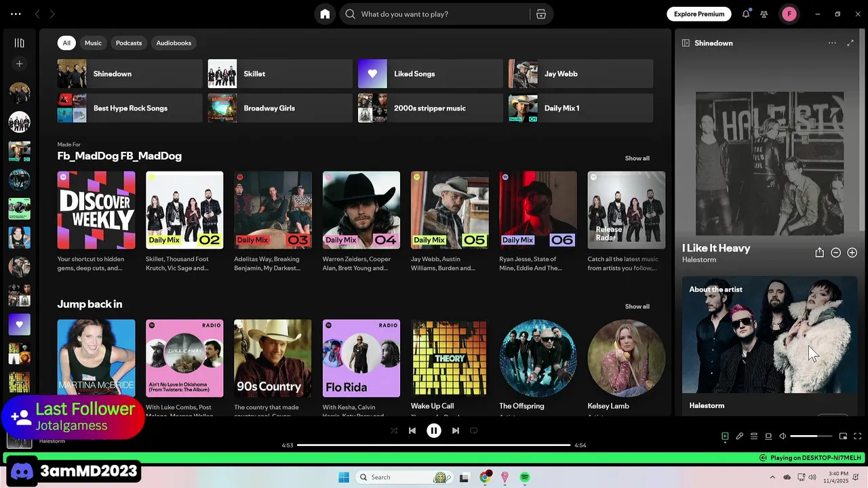Seek within the song progress bar

tap(434, 445)
